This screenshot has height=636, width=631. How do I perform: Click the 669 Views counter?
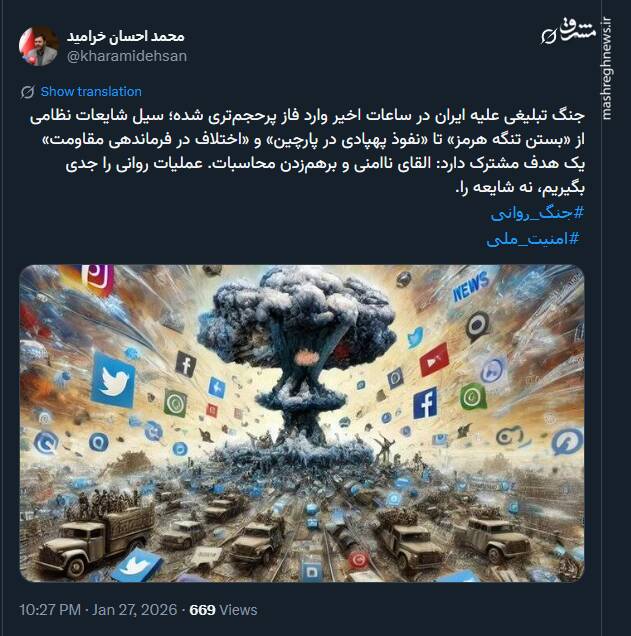[x=223, y=610]
